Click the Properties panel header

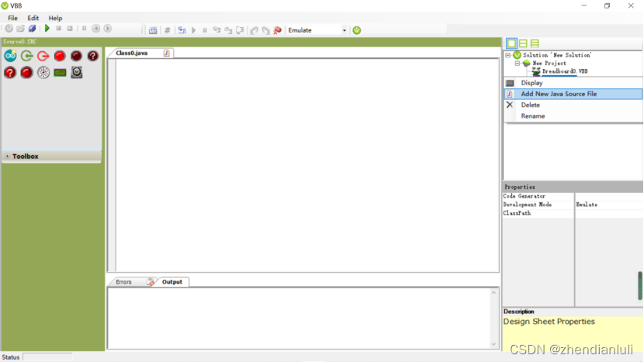[x=573, y=187]
